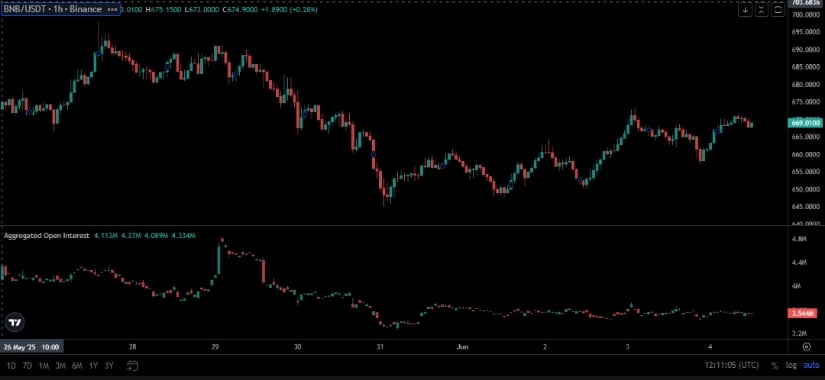Select the 1M time range
The image size is (825, 380).
[x=44, y=365]
